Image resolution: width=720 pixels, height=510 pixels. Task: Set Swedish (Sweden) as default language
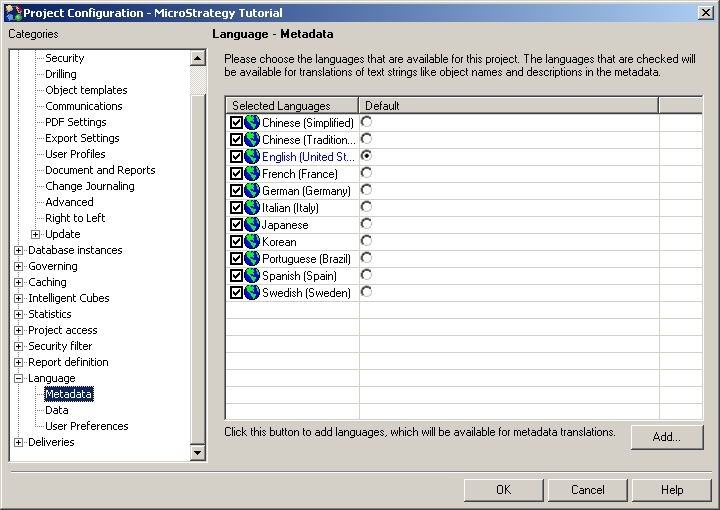point(366,291)
